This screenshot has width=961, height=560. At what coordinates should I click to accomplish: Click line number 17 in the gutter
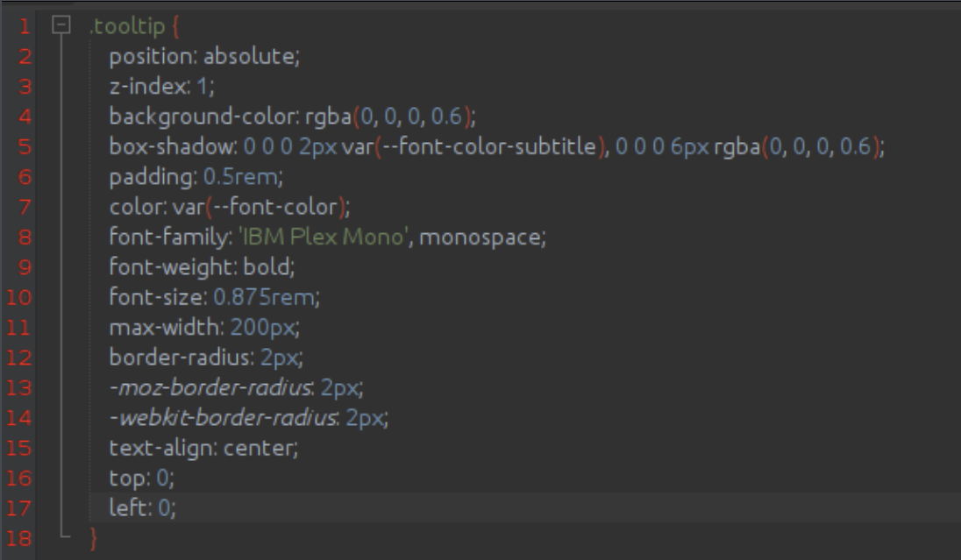pyautogui.click(x=19, y=507)
